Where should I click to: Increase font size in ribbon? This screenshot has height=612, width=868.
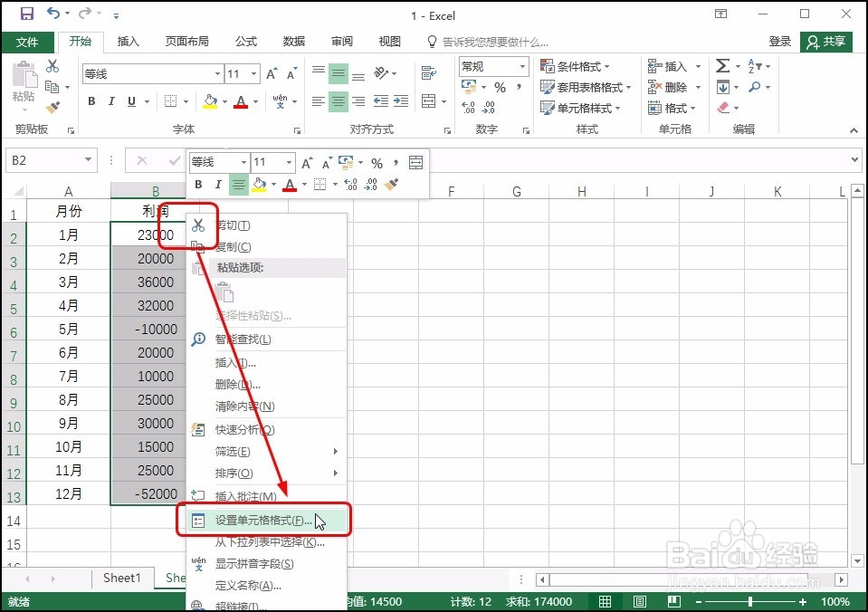(272, 73)
